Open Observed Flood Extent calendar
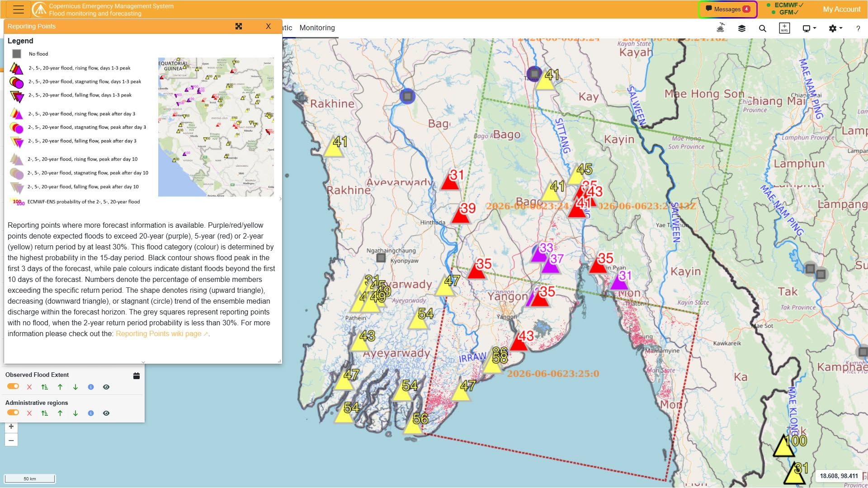The height and width of the screenshot is (488, 868). 137,375
